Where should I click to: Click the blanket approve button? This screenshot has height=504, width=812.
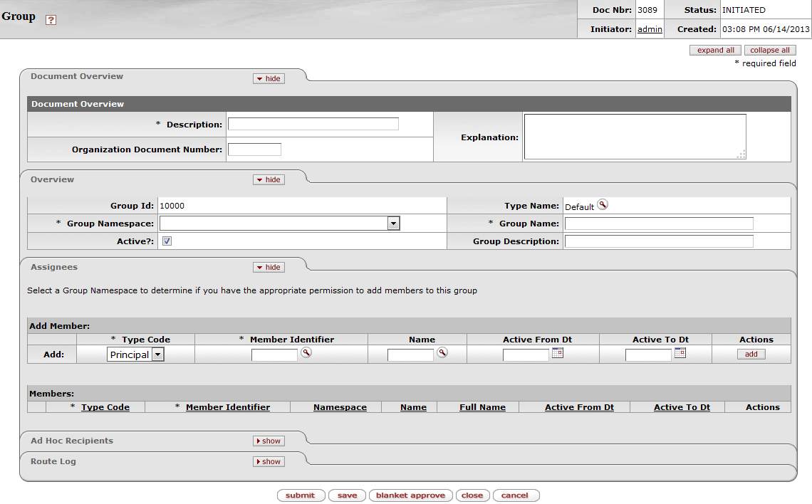tap(410, 495)
